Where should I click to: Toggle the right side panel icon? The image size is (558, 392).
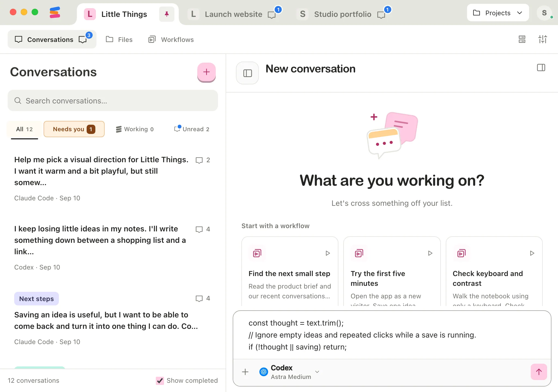pos(541,68)
